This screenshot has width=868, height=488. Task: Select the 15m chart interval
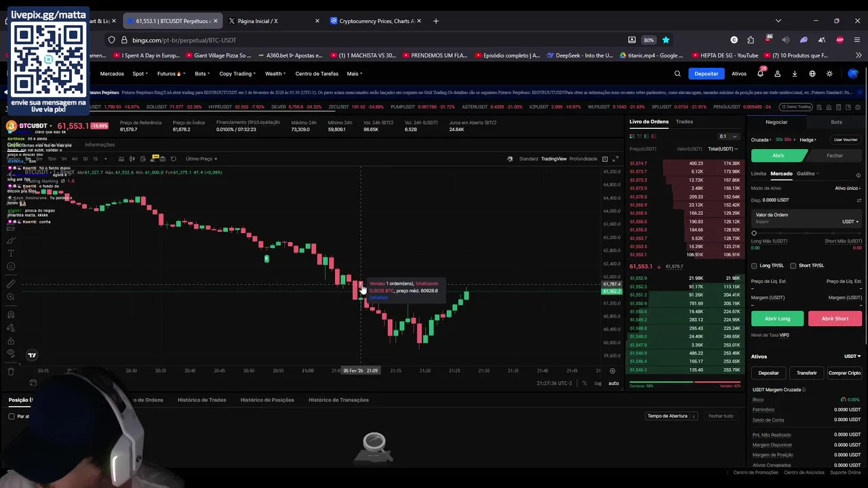pos(52,159)
